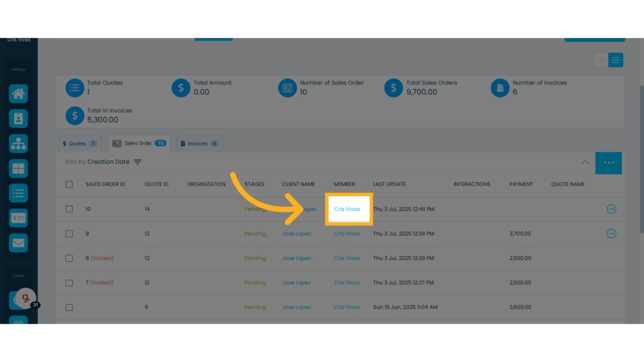644x362 pixels.
Task: Click the Number of Sales Order icon
Action: pos(288,88)
